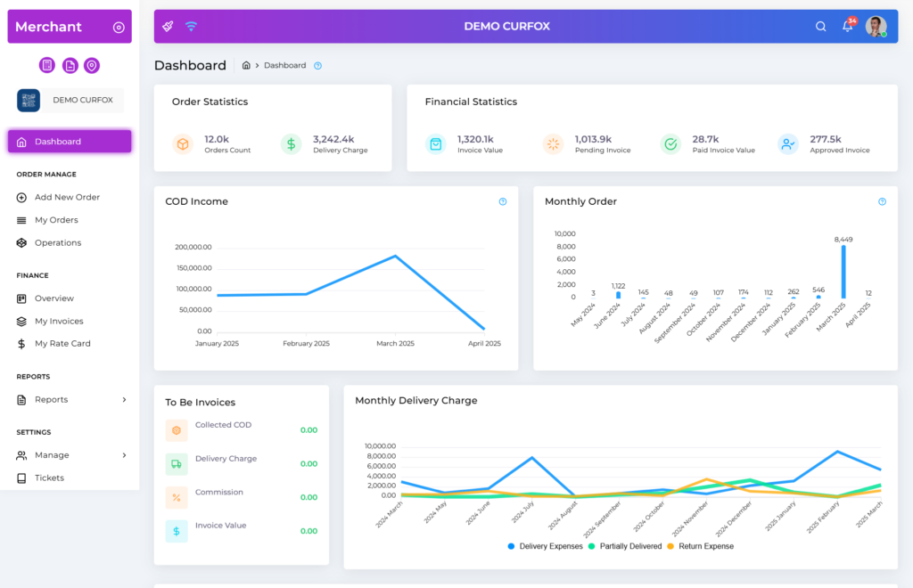Click the My Orders list icon
Viewport: 913px width, 588px height.
click(21, 220)
